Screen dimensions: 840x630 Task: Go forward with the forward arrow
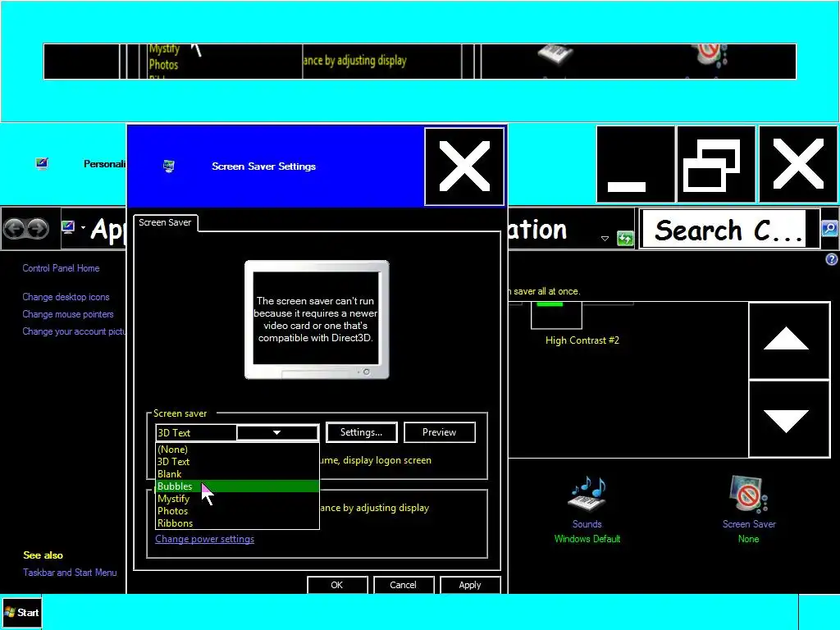pyautogui.click(x=38, y=229)
